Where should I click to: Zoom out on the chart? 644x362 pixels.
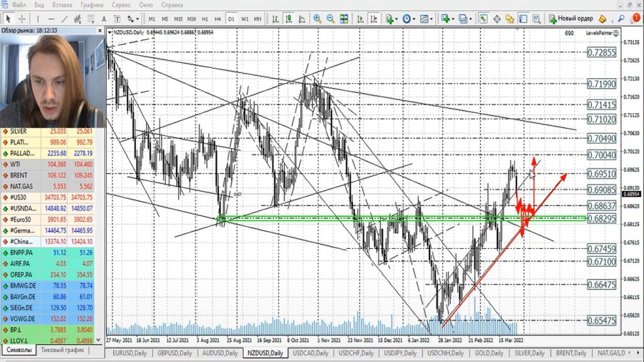331,19
